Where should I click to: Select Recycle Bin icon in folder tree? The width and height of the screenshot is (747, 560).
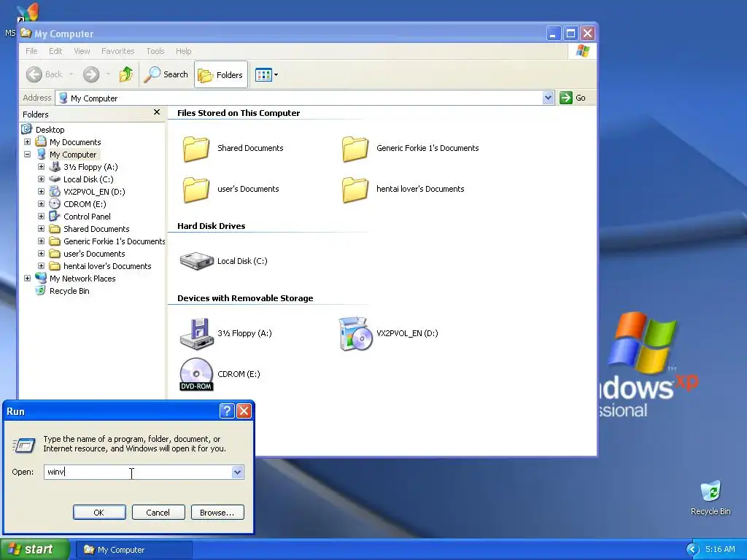pos(41,290)
